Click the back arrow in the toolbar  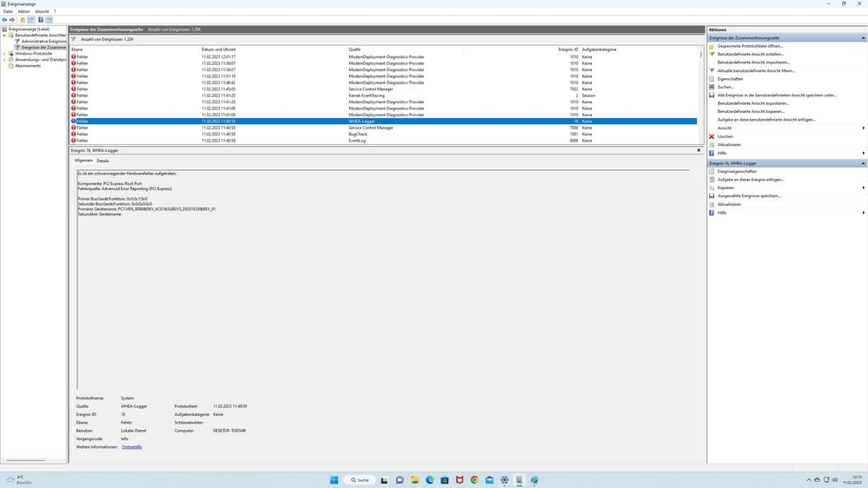pos(4,19)
